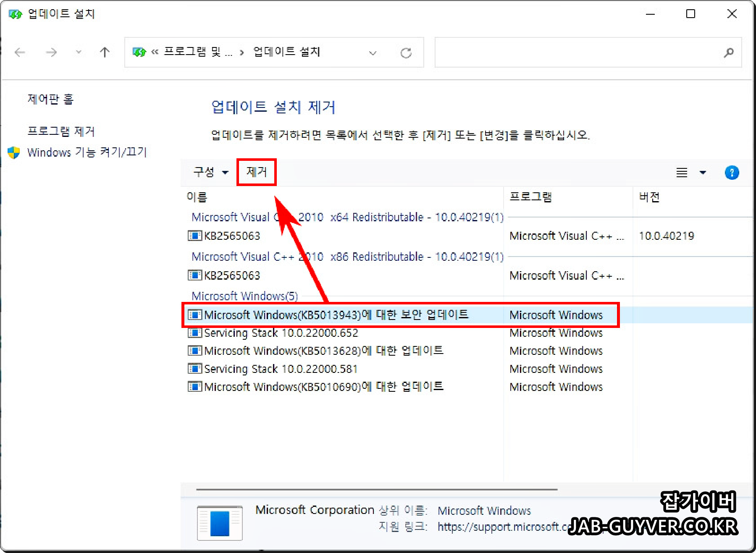The width and height of the screenshot is (756, 553).
Task: Select Servicing Stack 10.0.22000.652 row
Action: click(x=281, y=333)
